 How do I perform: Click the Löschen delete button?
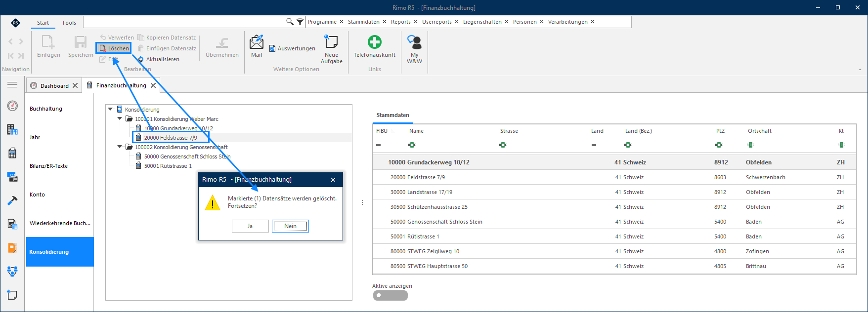click(x=114, y=48)
